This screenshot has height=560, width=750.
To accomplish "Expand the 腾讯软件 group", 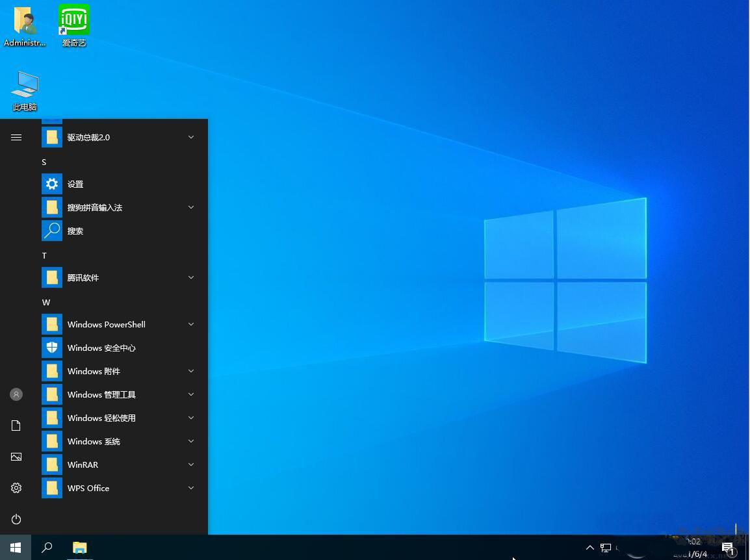I will click(x=190, y=277).
